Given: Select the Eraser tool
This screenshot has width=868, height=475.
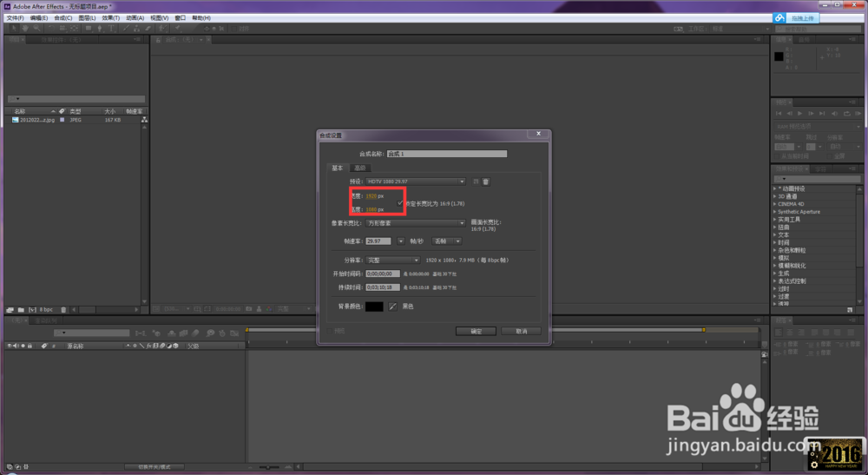Looking at the screenshot, I should tap(148, 28).
